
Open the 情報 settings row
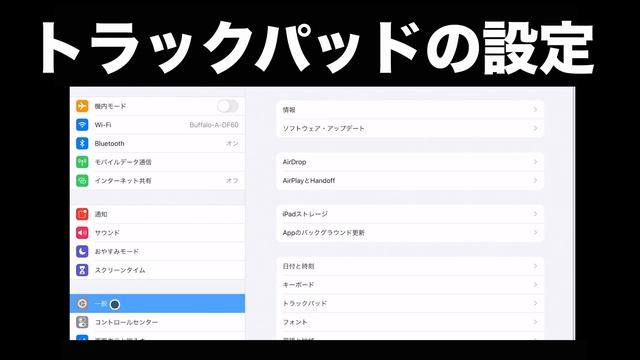tap(410, 110)
